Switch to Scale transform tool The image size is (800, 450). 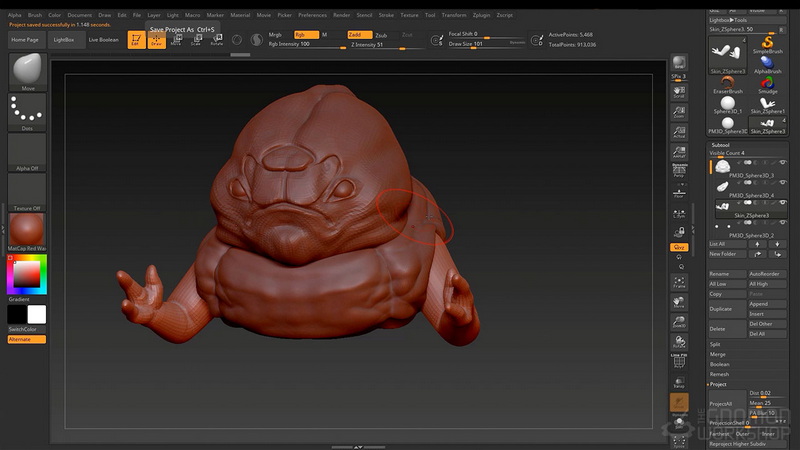tap(196, 40)
